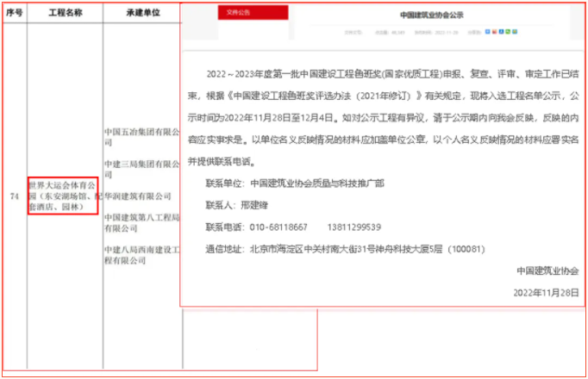The width and height of the screenshot is (588, 379).
Task: Click the 中国建筑业协会公示 page title
Action: pos(432,15)
